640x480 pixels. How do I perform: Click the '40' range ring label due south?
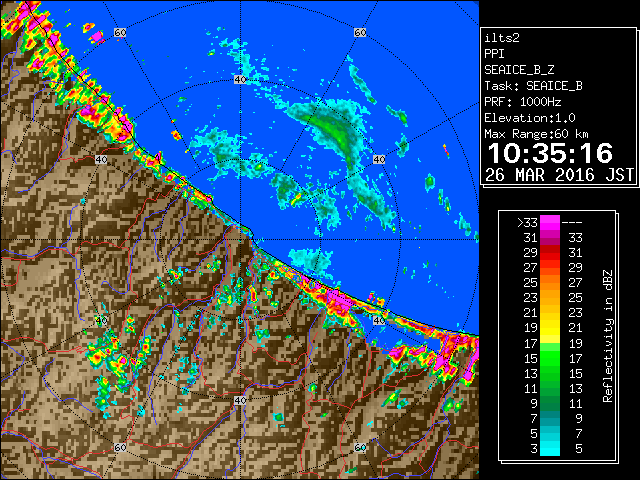(x=240, y=400)
